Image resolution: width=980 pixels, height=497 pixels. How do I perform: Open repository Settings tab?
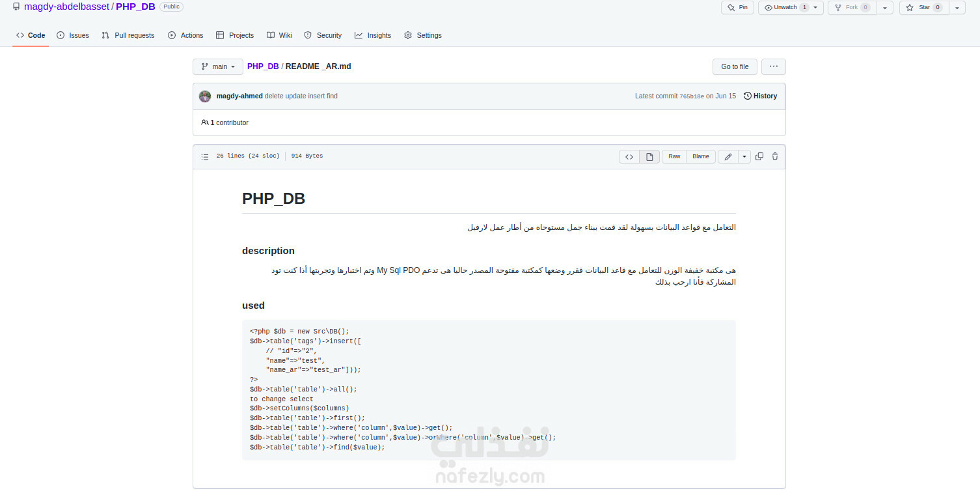pyautogui.click(x=423, y=35)
